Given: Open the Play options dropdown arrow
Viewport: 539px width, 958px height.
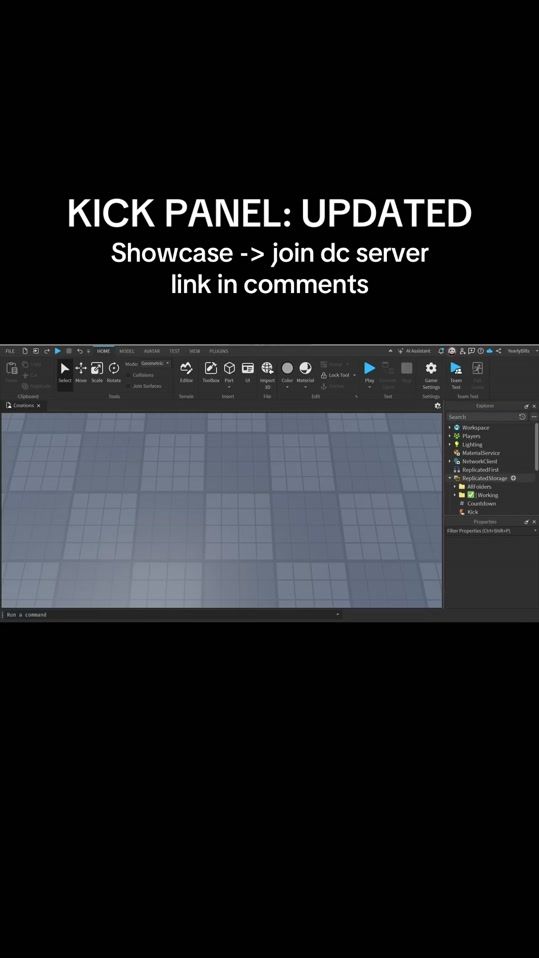Looking at the screenshot, I should 369,387.
